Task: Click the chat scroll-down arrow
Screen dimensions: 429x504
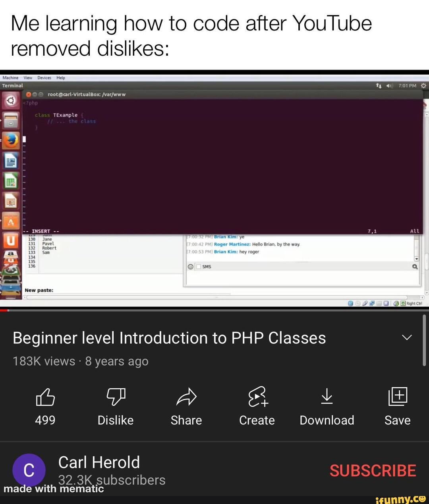Action: click(416, 258)
